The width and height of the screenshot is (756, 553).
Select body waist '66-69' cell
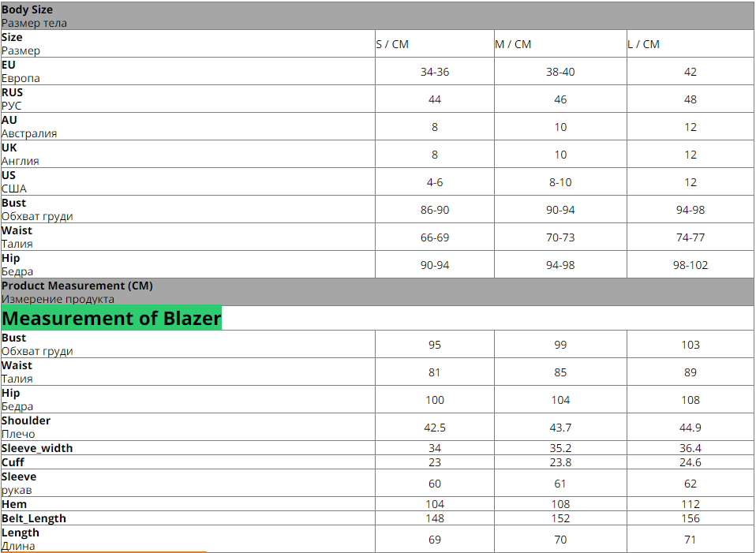click(435, 237)
